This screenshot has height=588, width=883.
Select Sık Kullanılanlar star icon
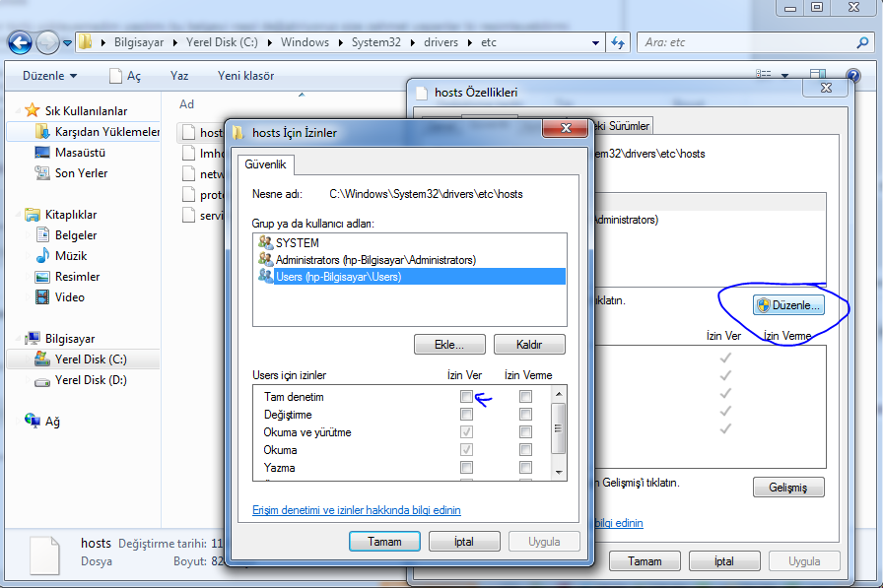pos(33,109)
